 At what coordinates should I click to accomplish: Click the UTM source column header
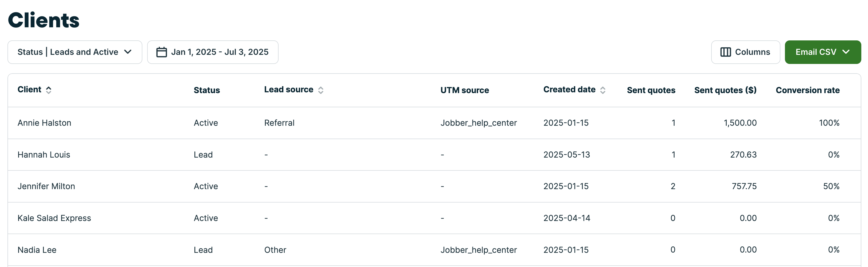[464, 90]
